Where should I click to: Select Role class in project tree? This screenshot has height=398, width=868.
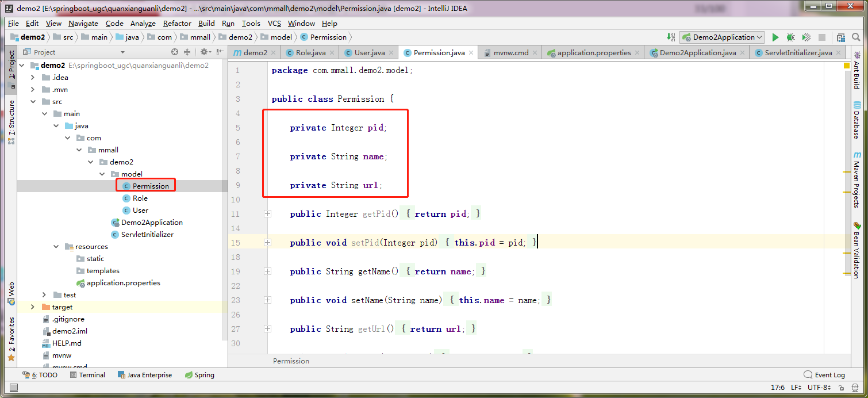(140, 198)
